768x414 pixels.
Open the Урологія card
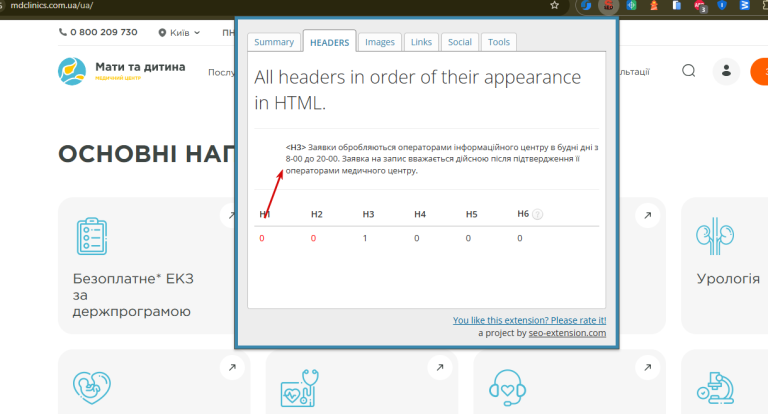[725, 266]
